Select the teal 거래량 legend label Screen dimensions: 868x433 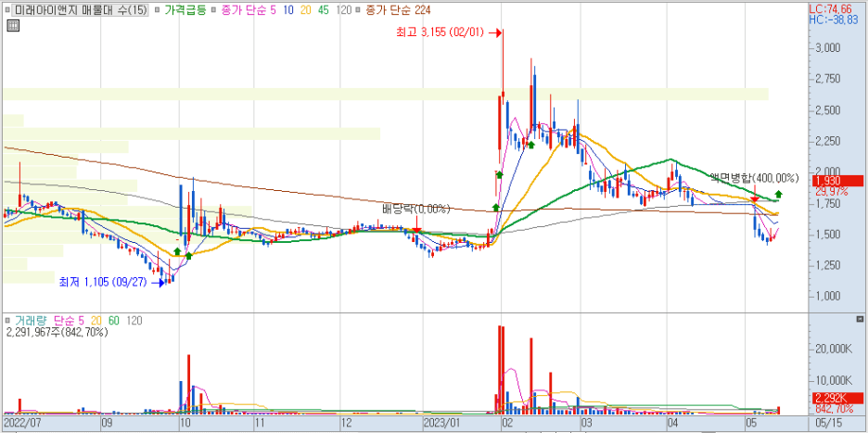pyautogui.click(x=31, y=320)
